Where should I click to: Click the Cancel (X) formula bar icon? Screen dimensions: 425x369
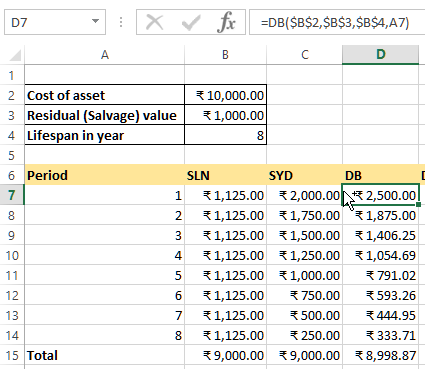click(x=155, y=22)
